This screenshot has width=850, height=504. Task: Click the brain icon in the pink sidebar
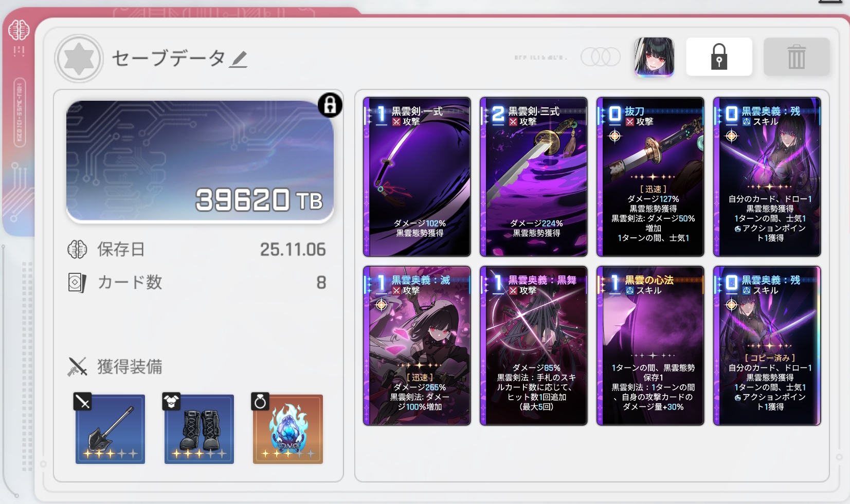(19, 30)
